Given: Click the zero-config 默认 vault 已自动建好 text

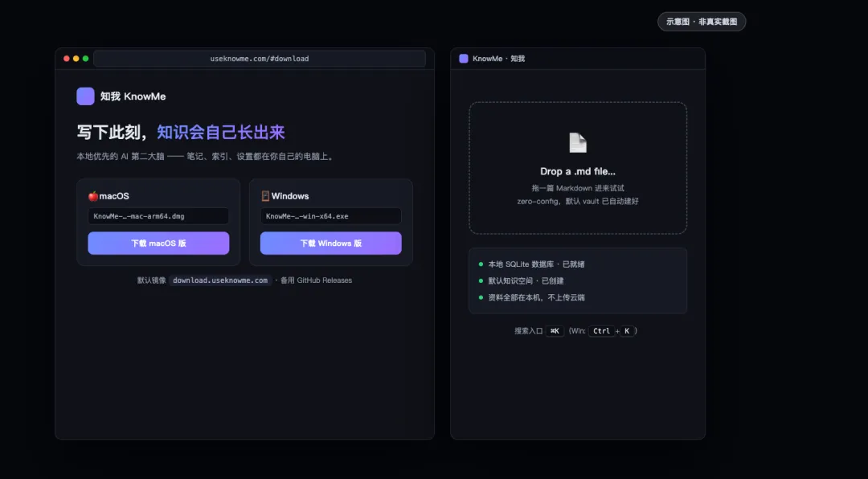Looking at the screenshot, I should (578, 202).
